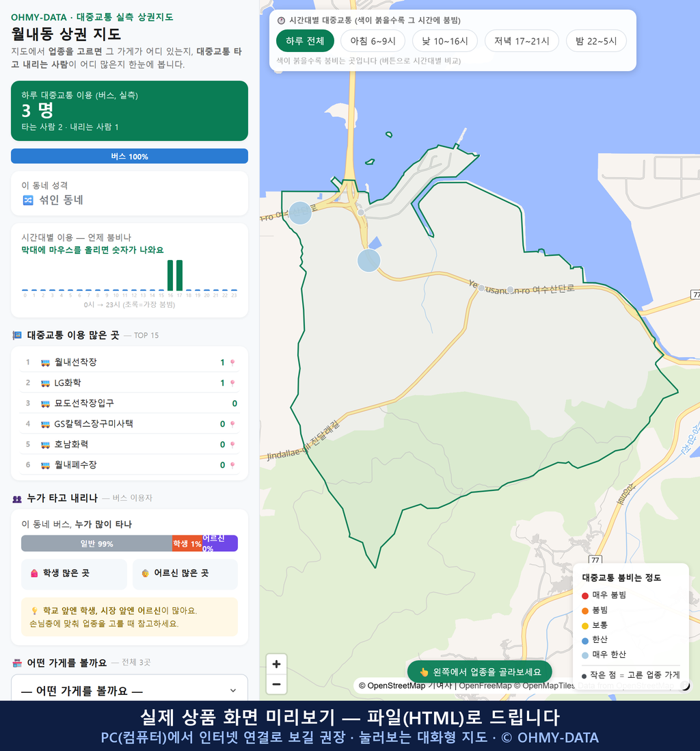
Task: Switch to 아침 6~9시 time filter
Action: pos(373,41)
